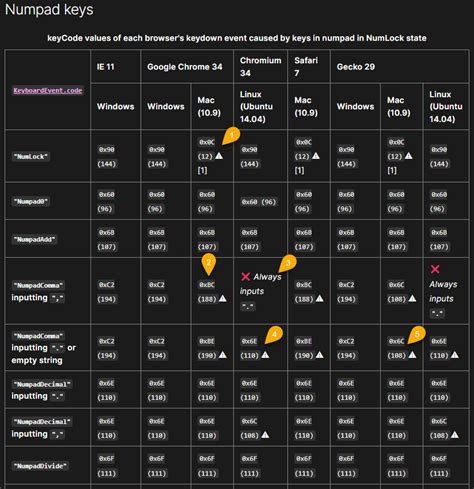Click orange marker number 5

click(417, 335)
